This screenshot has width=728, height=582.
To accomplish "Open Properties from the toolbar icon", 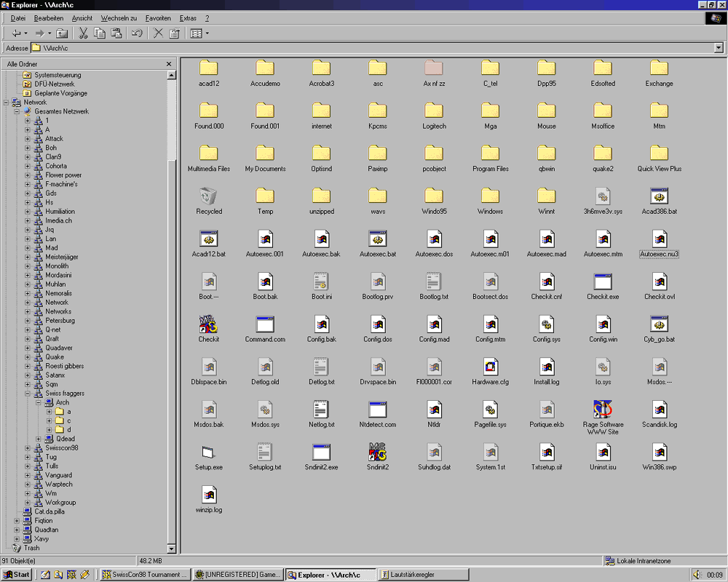I will [175, 33].
